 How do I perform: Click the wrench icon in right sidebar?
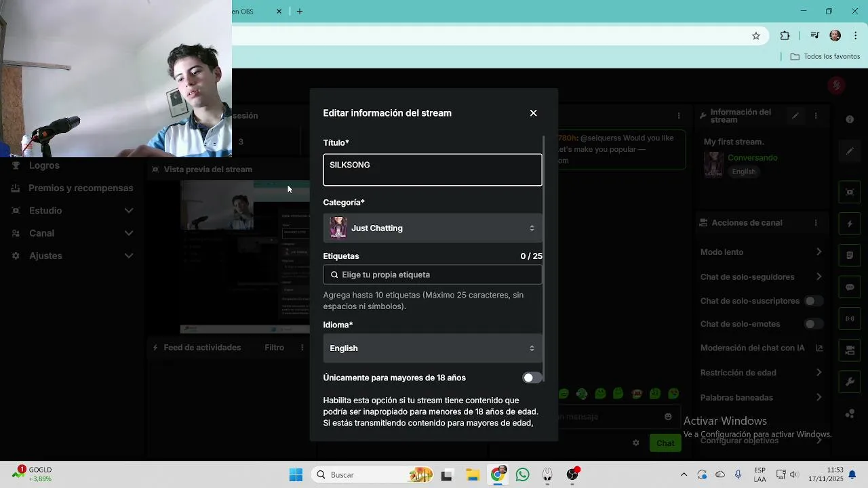point(850,382)
